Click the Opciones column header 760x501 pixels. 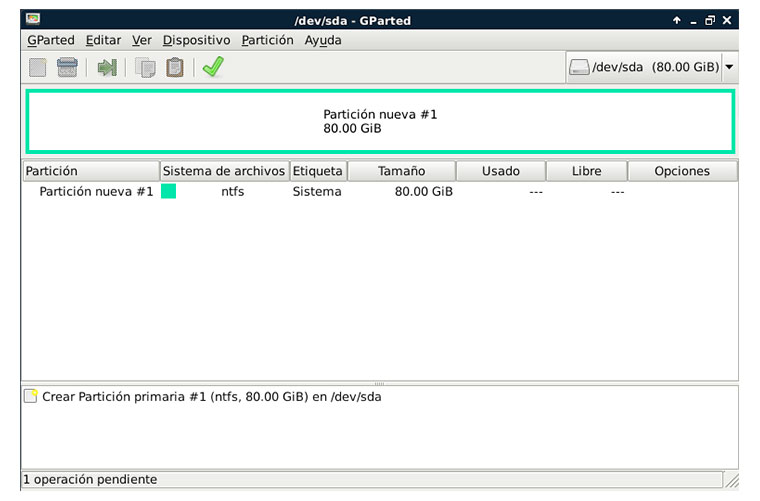(682, 171)
